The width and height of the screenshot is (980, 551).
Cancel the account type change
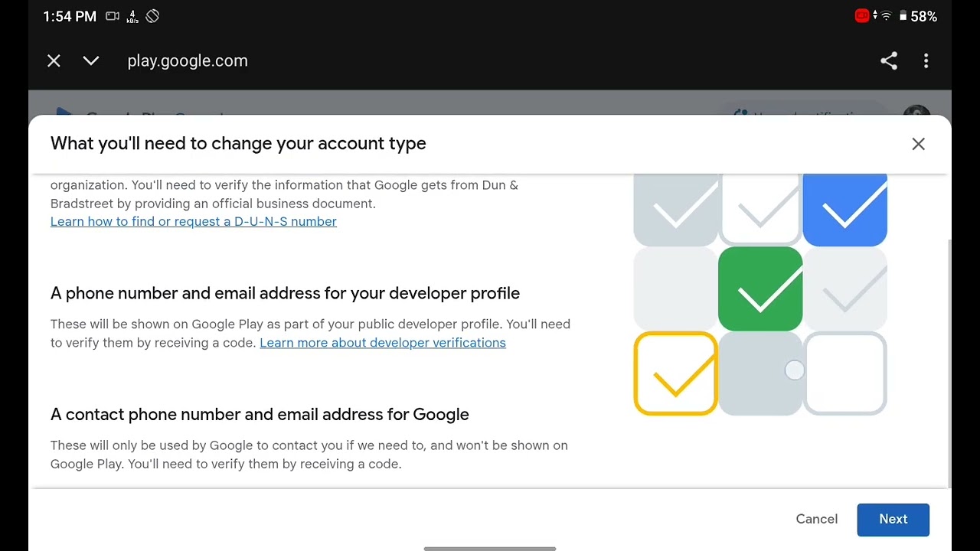click(x=816, y=519)
